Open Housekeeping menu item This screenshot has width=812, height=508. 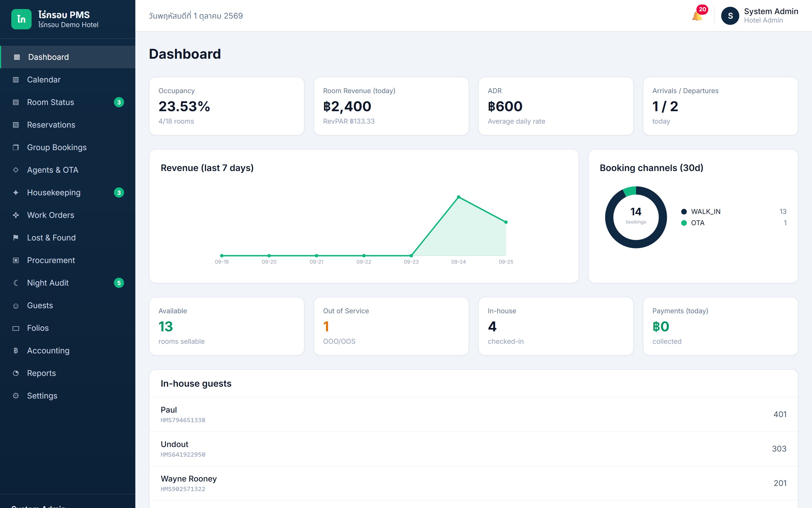click(x=67, y=192)
